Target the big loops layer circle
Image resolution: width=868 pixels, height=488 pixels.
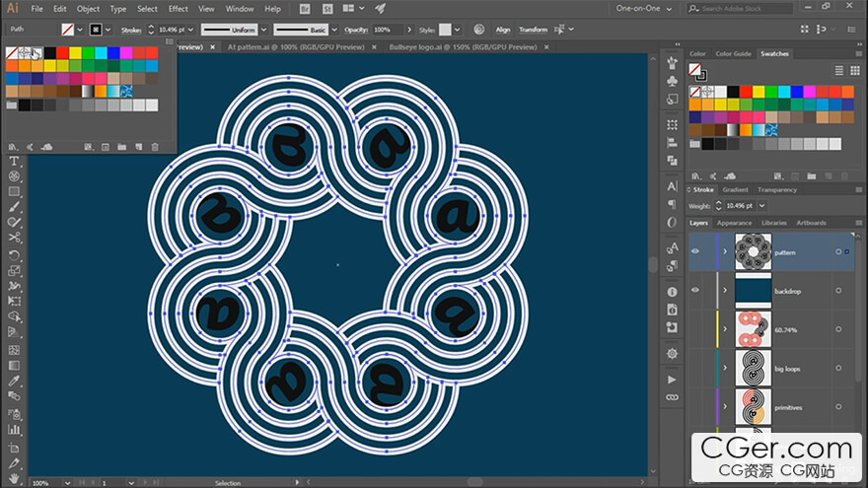[838, 368]
